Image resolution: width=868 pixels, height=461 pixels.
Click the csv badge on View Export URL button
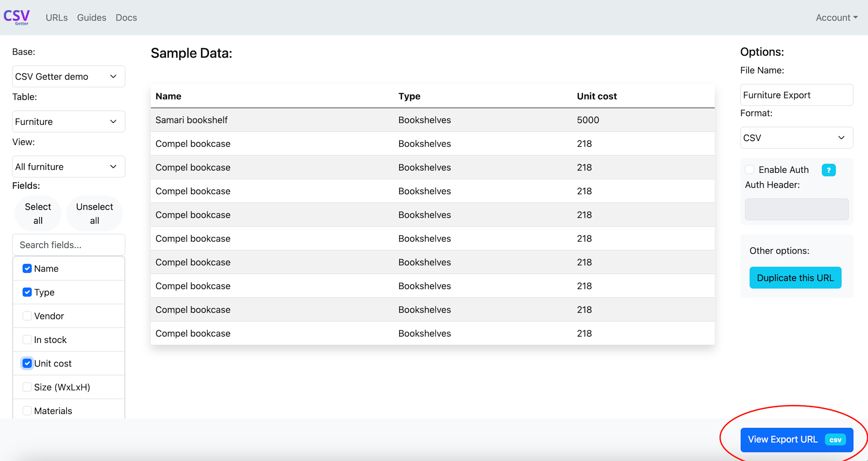click(x=835, y=439)
